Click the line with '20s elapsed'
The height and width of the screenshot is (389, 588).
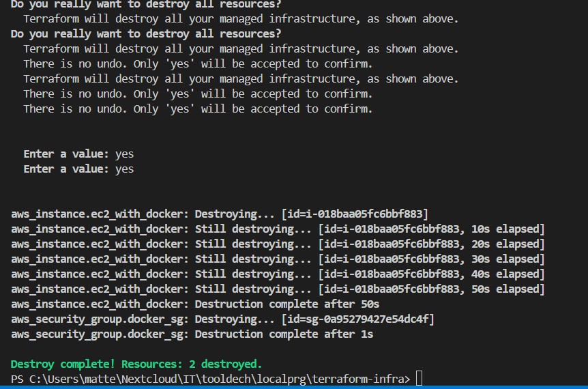coord(278,244)
